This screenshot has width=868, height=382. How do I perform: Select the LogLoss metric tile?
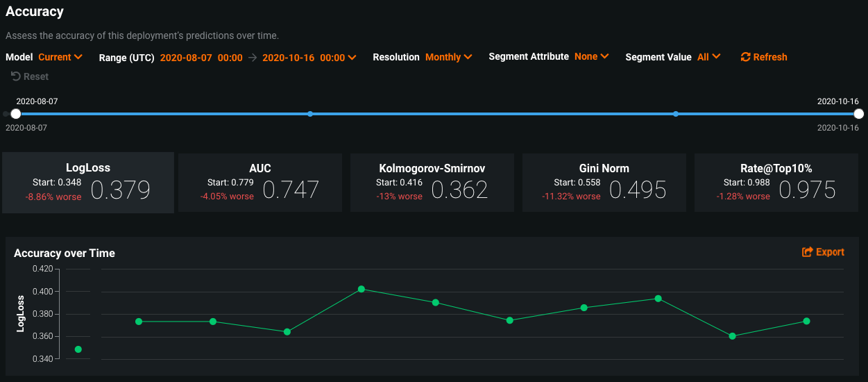click(x=88, y=183)
